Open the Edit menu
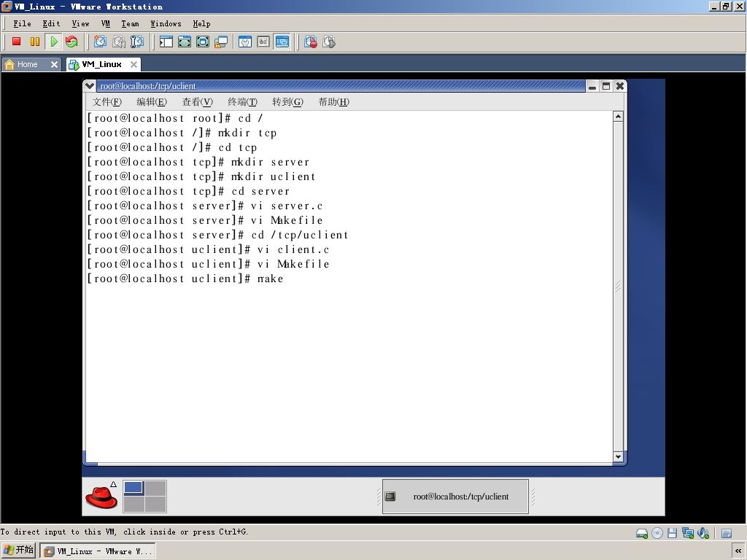The image size is (747, 560). tap(52, 24)
